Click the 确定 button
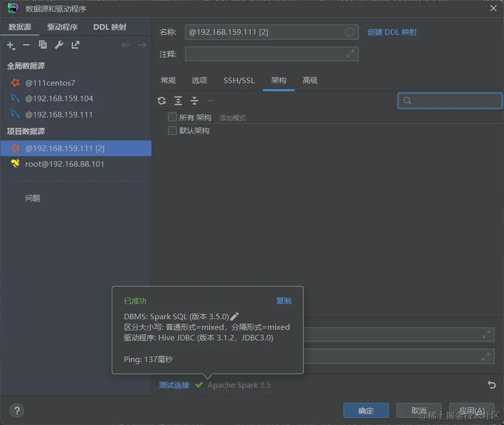This screenshot has width=504, height=425. click(366, 410)
